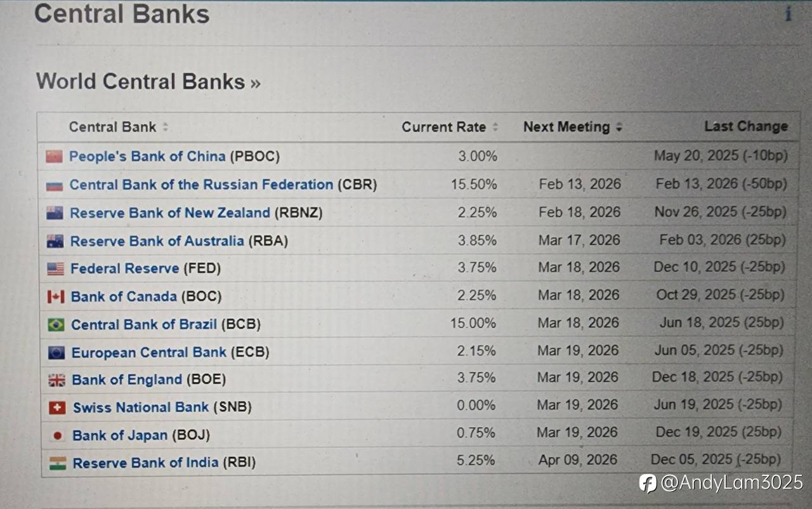This screenshot has height=509, width=812.
Task: Click the Canada flag icon
Action: click(x=56, y=297)
